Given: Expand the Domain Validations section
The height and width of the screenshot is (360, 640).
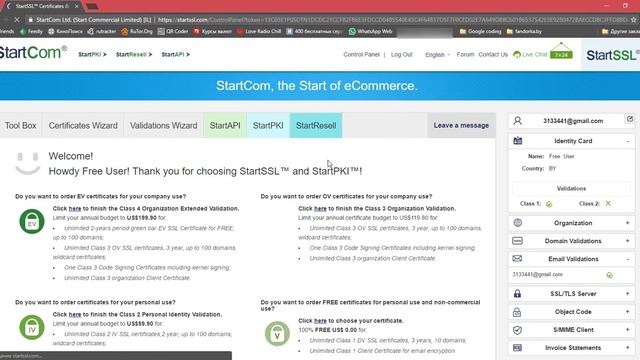Looking at the screenshot, I should [627, 241].
